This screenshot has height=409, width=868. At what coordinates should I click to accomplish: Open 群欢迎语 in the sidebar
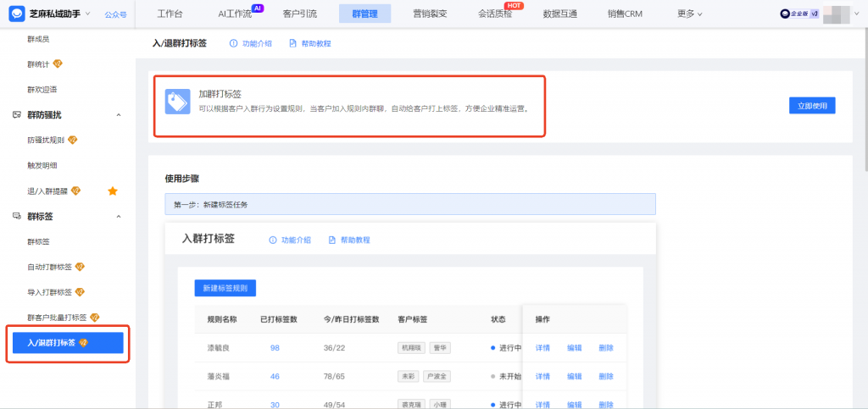pos(42,90)
